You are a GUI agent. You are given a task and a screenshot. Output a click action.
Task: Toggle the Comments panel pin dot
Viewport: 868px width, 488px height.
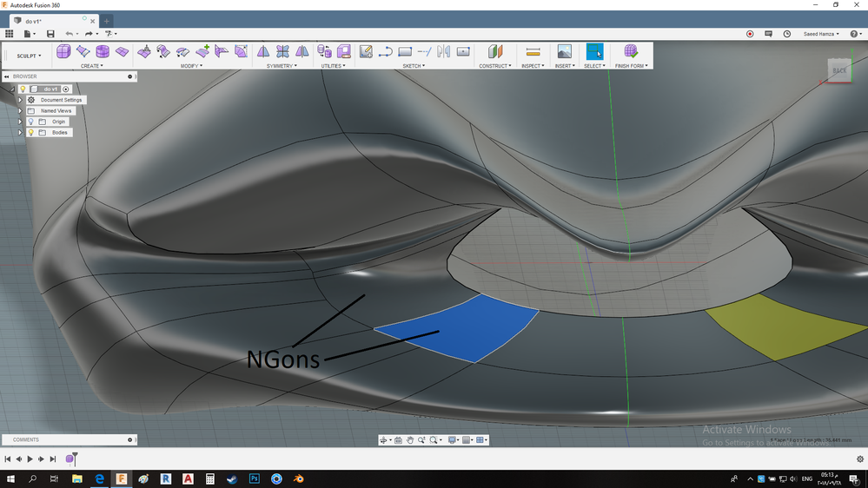(x=130, y=440)
